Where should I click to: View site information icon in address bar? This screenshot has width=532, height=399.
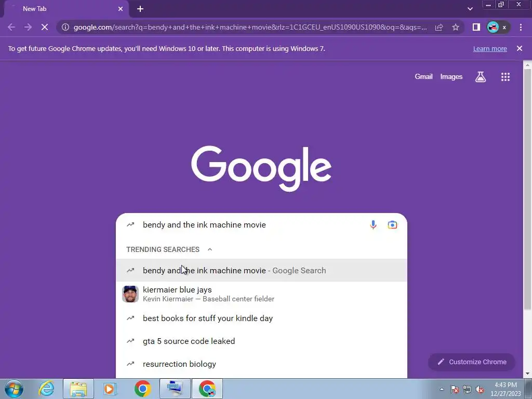pos(65,27)
